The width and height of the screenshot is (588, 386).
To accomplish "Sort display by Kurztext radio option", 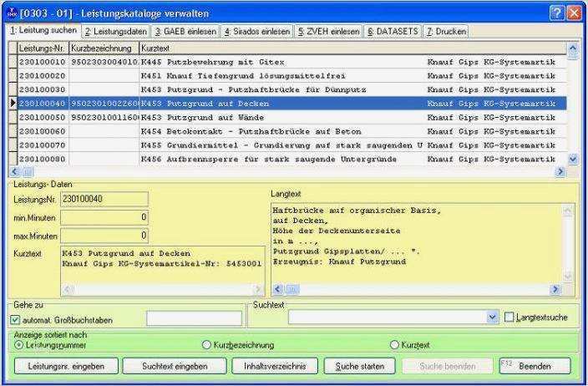I will click(x=394, y=344).
